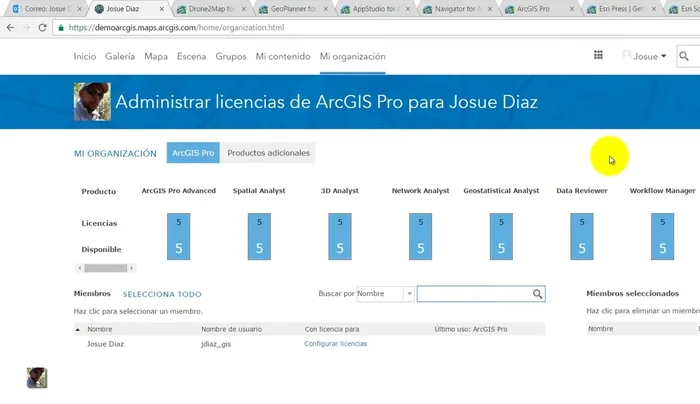
Task: Open the Escena menu item
Action: pyautogui.click(x=192, y=56)
